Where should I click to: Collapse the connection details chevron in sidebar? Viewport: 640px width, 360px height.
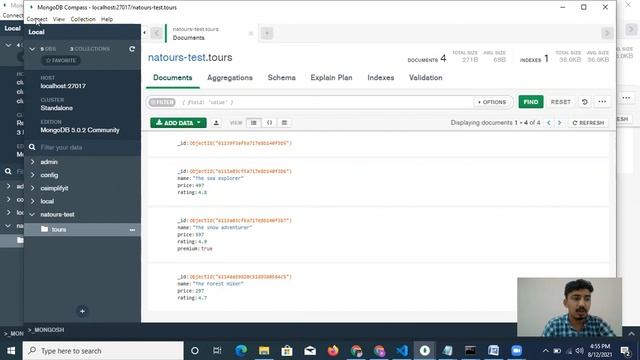coord(32,49)
